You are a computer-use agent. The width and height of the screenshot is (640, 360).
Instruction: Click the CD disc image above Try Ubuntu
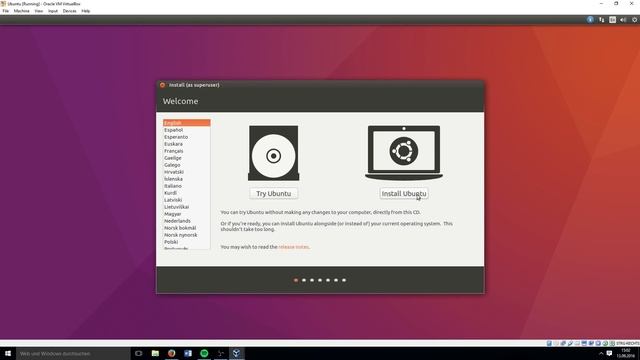pos(273,153)
